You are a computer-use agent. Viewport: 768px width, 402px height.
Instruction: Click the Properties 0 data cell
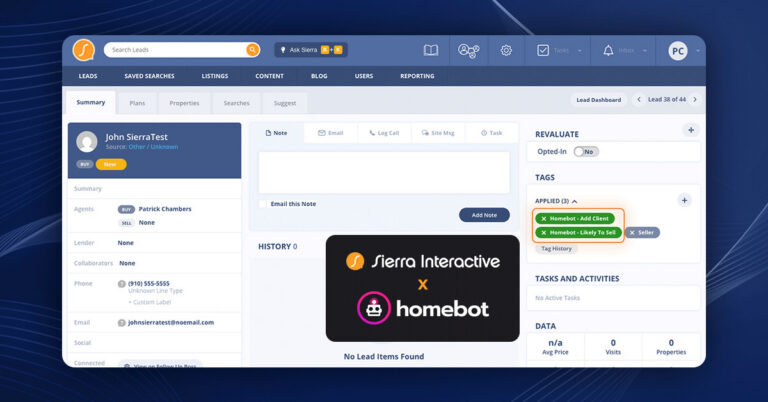click(x=671, y=347)
